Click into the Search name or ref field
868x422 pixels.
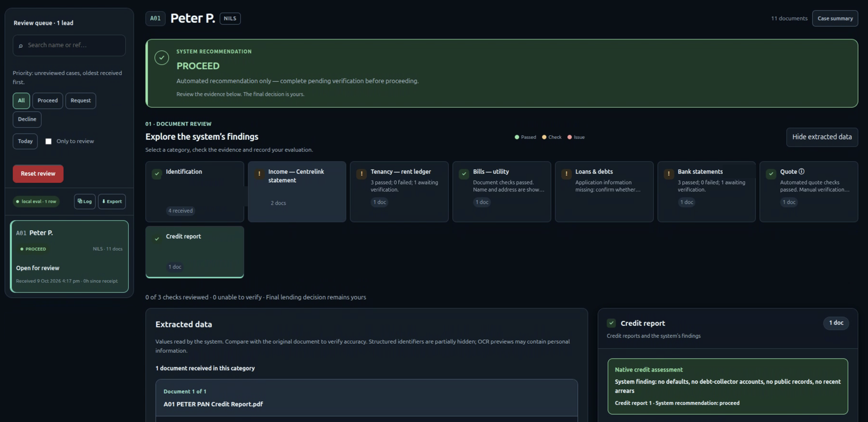pos(69,46)
